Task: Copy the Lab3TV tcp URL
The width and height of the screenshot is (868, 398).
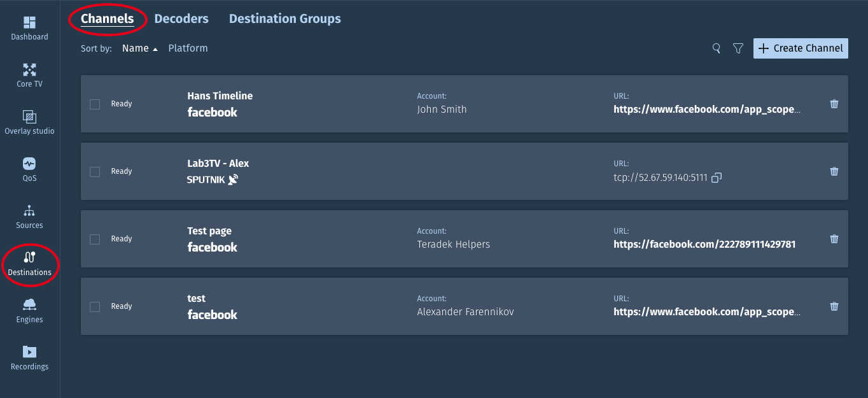Action: click(x=717, y=178)
